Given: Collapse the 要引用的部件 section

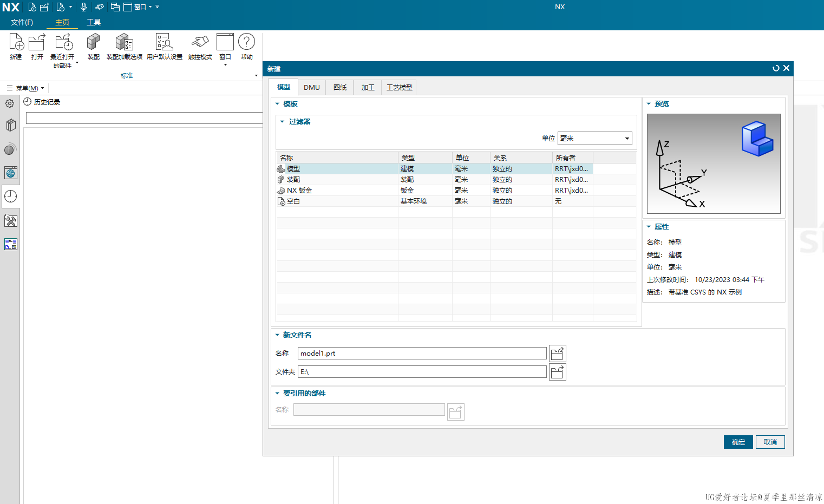Looking at the screenshot, I should pos(278,394).
